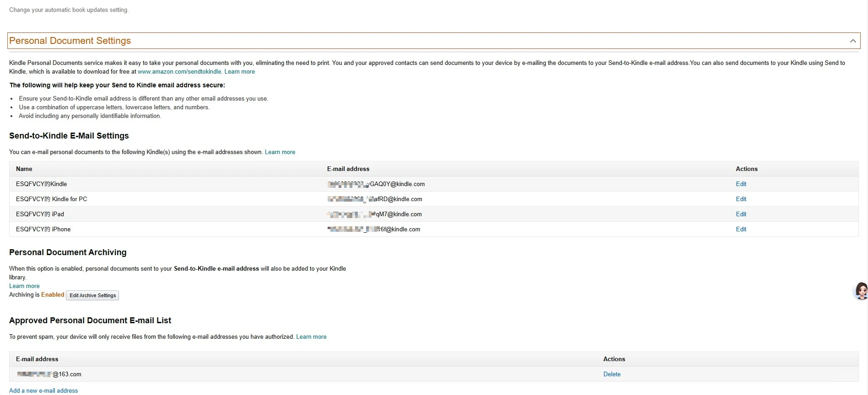Select the email ending afRD@kindle.com
The image size is (868, 395).
point(375,199)
